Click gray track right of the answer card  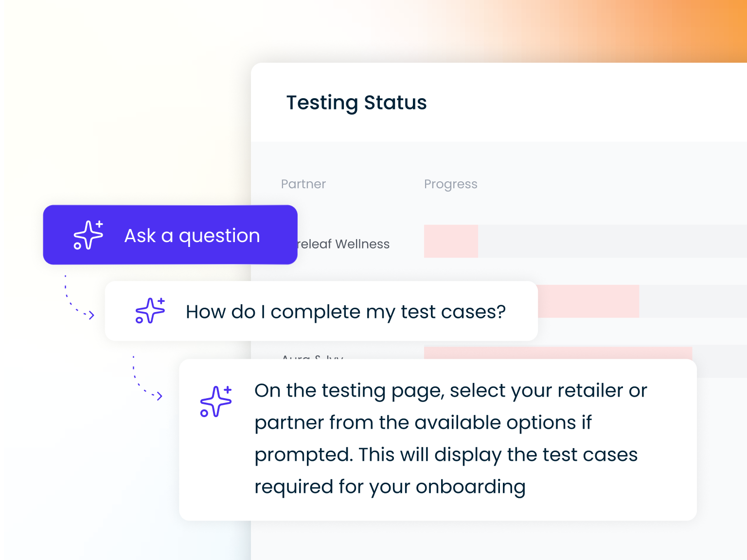722,368
